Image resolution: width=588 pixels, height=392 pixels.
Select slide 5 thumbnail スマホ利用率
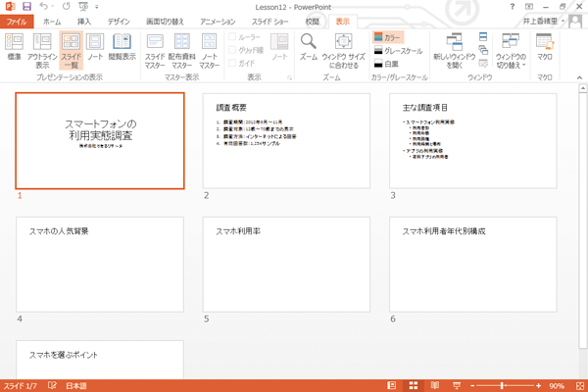tap(287, 263)
